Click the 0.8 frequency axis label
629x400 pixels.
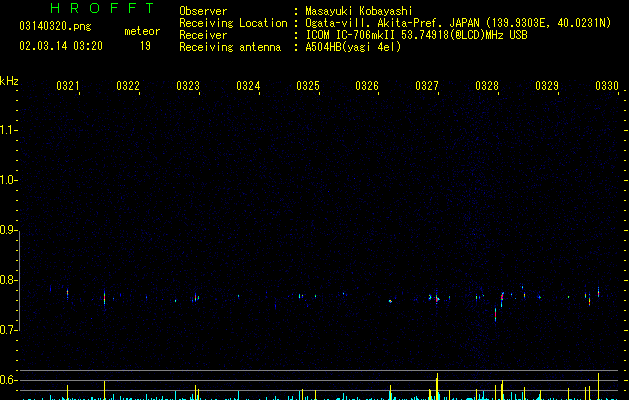tap(8, 280)
